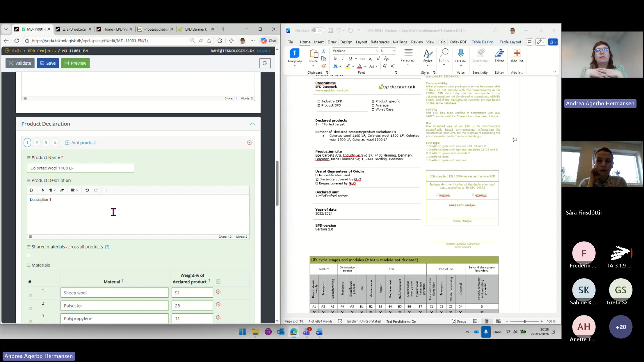Click the Logout link
The height and width of the screenshot is (362, 644).
264,51
